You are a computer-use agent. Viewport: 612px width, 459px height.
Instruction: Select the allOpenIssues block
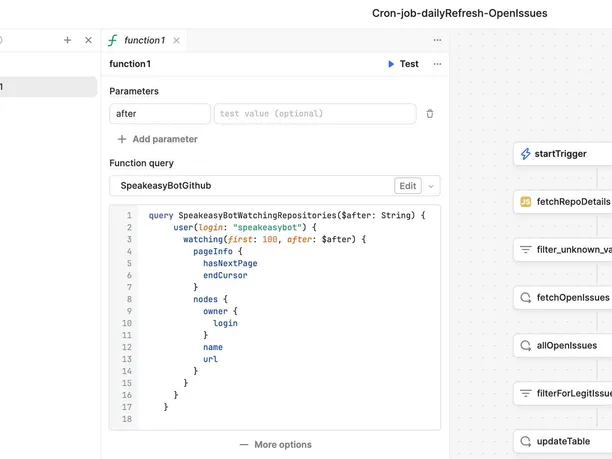coord(563,345)
